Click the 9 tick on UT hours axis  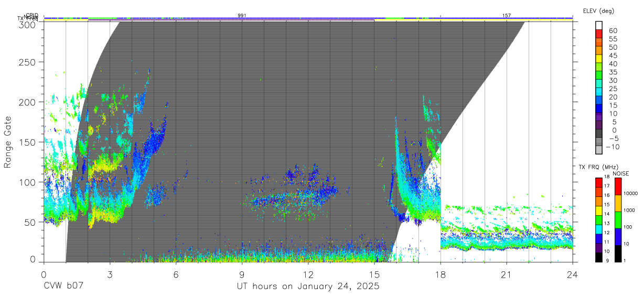point(242,274)
